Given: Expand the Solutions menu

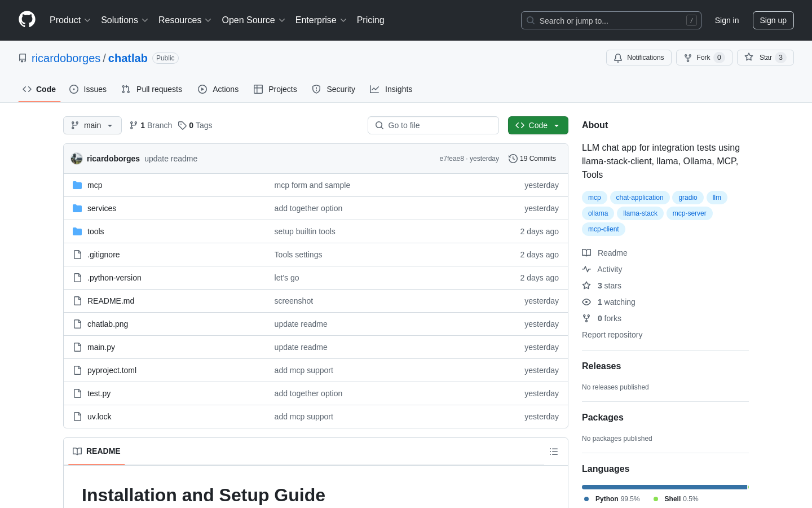Looking at the screenshot, I should click(125, 20).
